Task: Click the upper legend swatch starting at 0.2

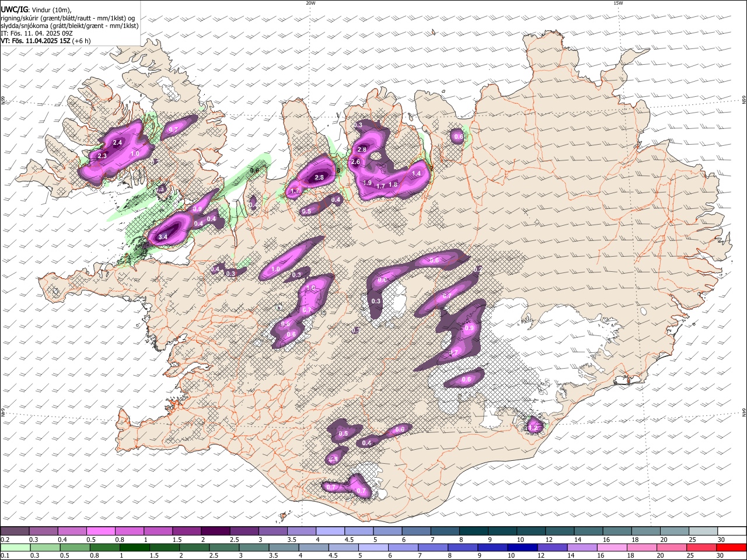Action: (x=15, y=531)
